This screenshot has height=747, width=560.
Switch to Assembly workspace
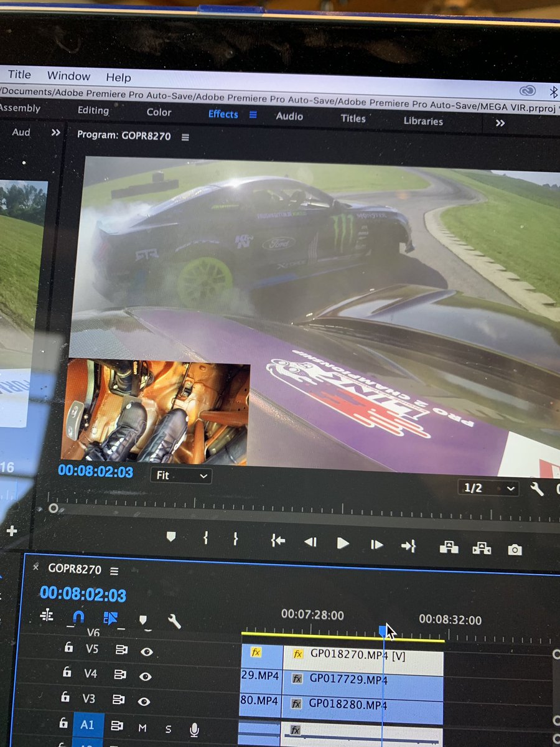pyautogui.click(x=20, y=108)
